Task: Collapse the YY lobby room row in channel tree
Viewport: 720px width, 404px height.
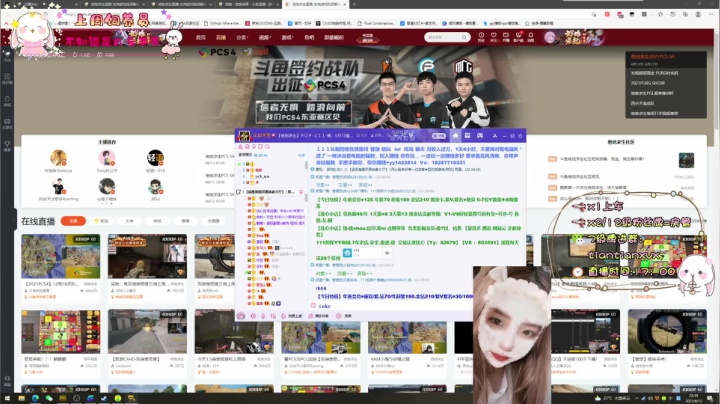Action: [238, 192]
